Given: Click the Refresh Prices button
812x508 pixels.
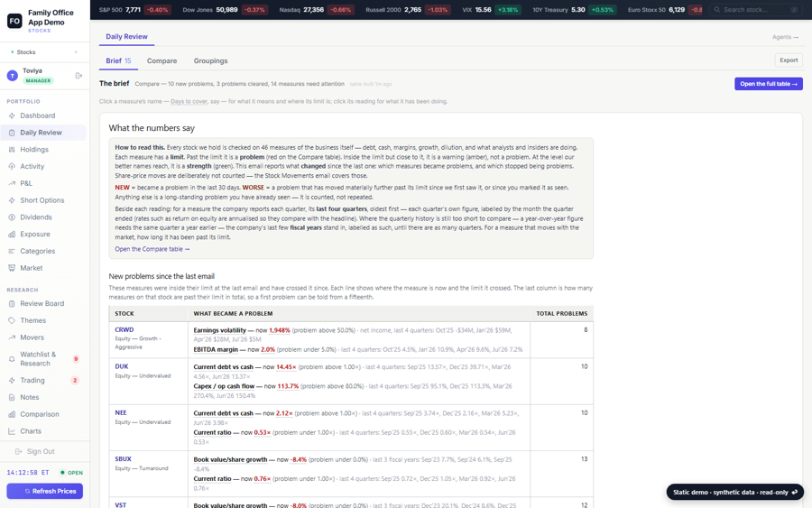Looking at the screenshot, I should coord(44,491).
